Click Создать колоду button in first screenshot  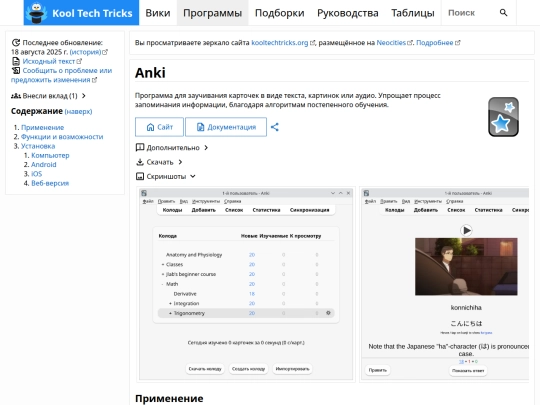[248, 369]
